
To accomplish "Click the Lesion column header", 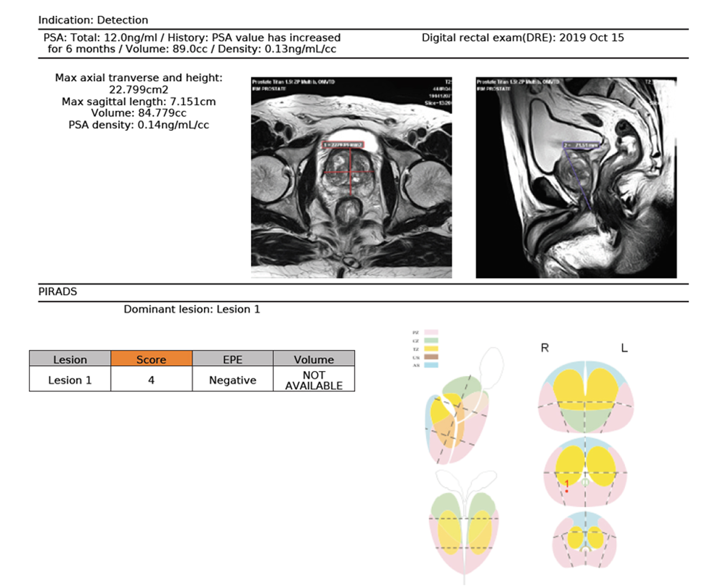I will click(70, 359).
